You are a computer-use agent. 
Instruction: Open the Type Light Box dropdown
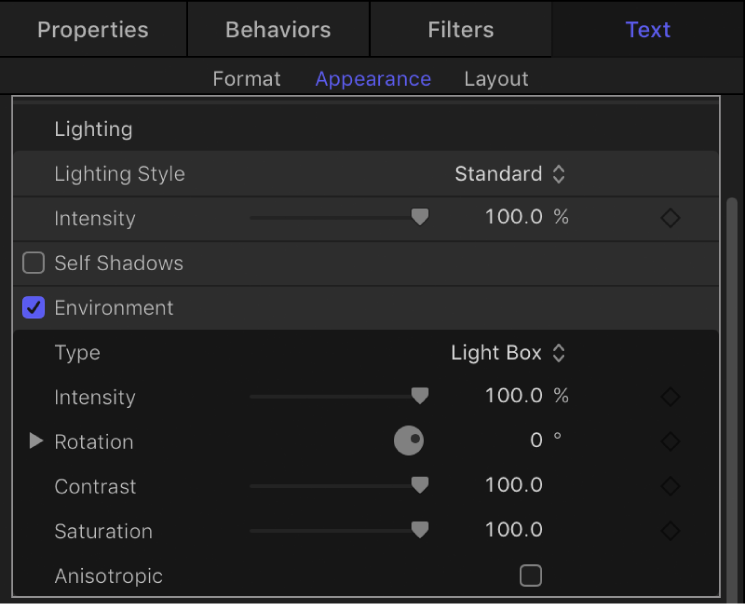tap(508, 353)
